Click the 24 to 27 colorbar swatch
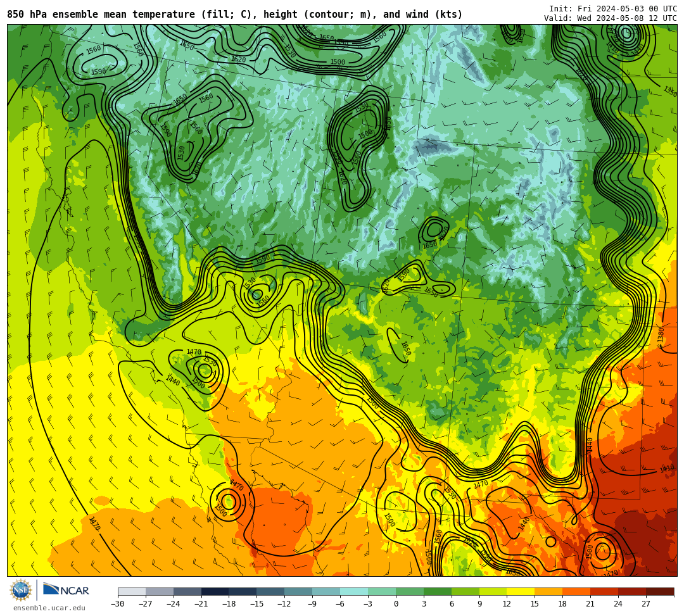Screen dimensions: 684x616 633,591
